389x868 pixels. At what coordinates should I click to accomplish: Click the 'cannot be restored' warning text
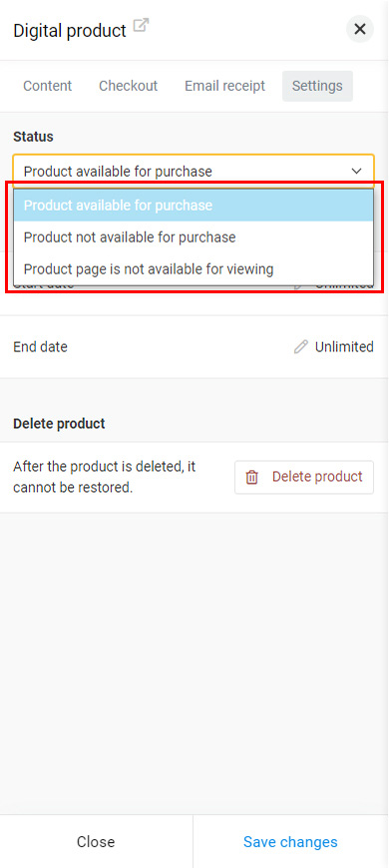[73, 489]
